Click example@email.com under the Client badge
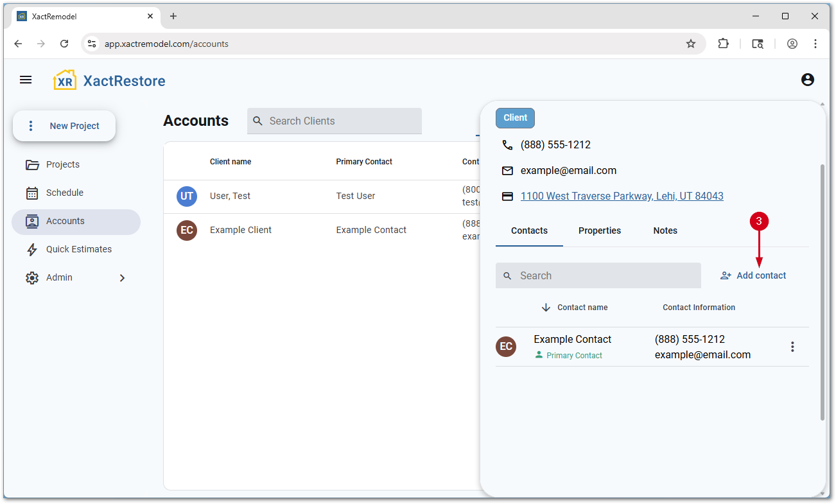The image size is (836, 504). [x=568, y=171]
